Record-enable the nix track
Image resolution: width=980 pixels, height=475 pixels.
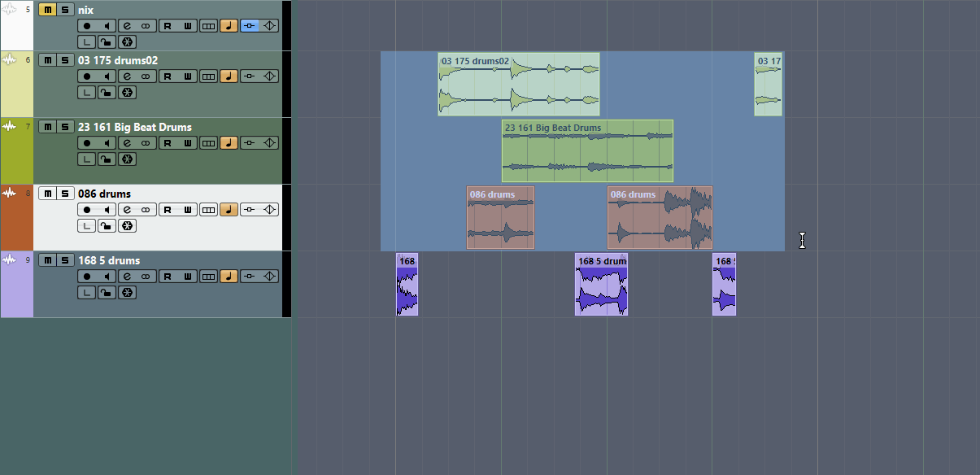[87, 26]
